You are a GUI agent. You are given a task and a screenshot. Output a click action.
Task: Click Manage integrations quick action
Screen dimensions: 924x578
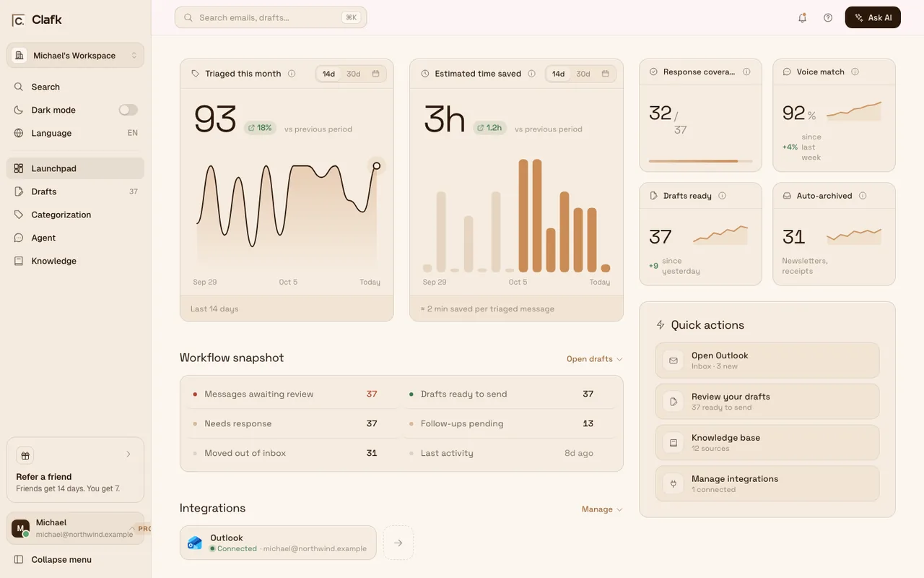click(x=767, y=483)
